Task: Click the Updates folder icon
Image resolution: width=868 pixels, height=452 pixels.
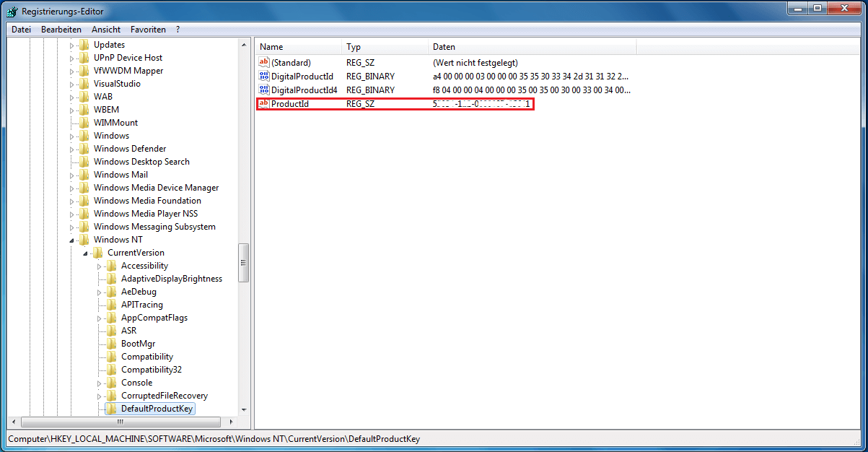Action: coord(84,45)
